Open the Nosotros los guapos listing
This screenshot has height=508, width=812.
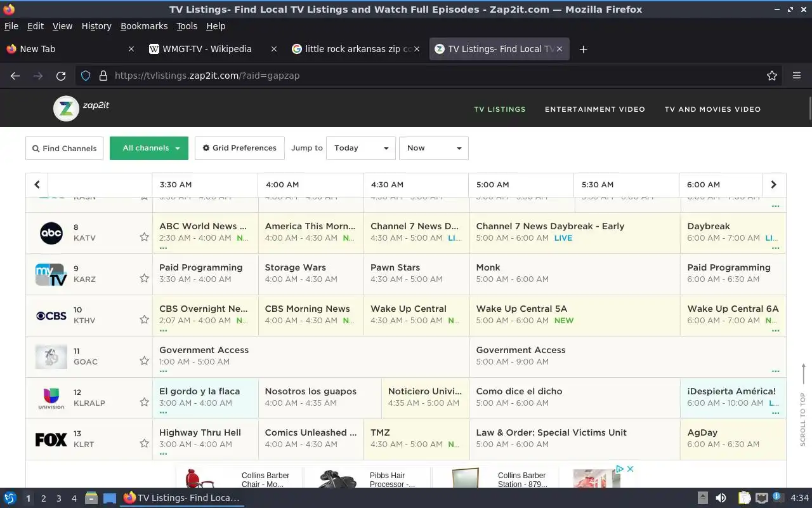(319, 398)
